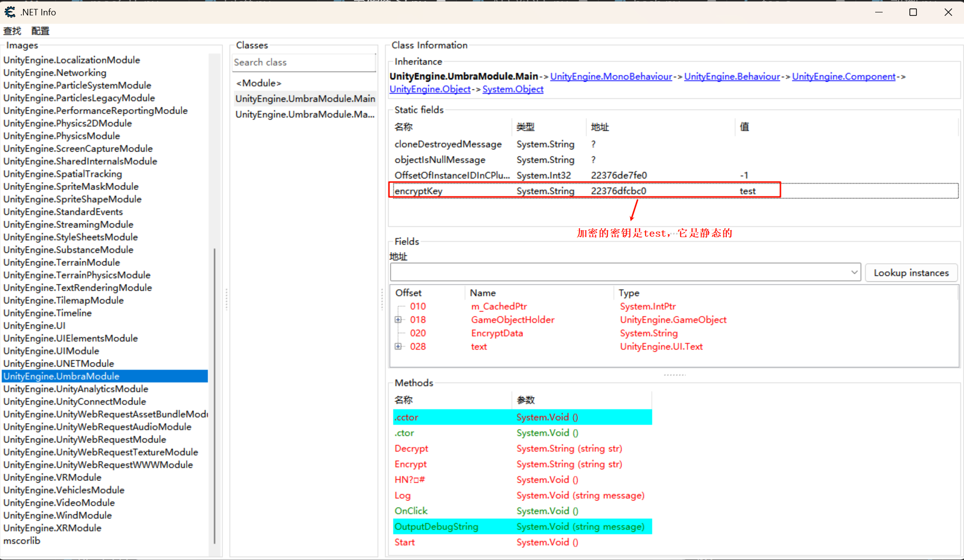Select UnityEngine.UI in the Images list
The height and width of the screenshot is (560, 964).
[x=34, y=326]
